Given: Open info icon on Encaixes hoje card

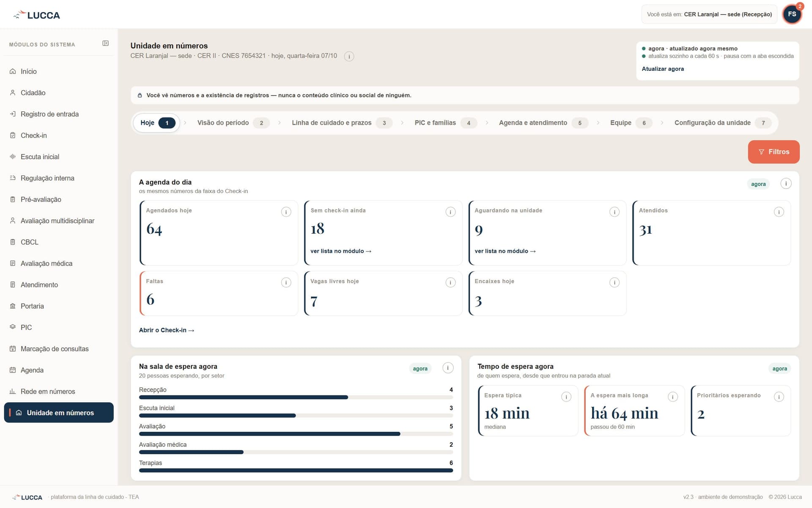Looking at the screenshot, I should click(x=614, y=282).
